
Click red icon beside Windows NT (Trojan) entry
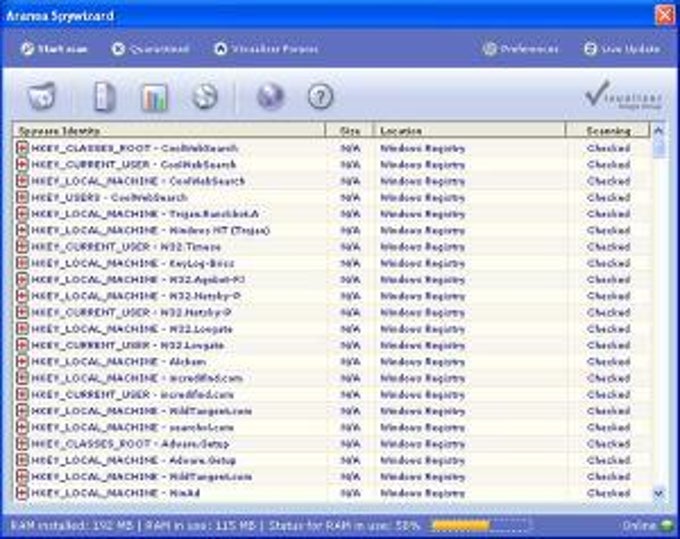[22, 230]
